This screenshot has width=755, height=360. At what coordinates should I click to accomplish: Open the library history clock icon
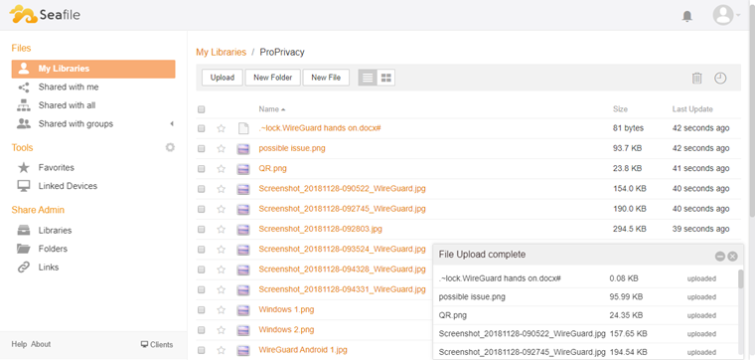(720, 78)
